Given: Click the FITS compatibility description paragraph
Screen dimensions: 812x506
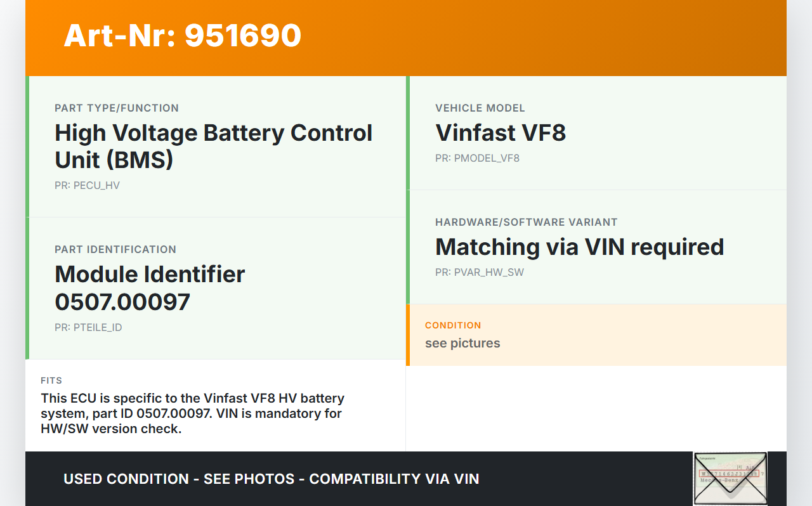Looking at the screenshot, I should [x=192, y=413].
